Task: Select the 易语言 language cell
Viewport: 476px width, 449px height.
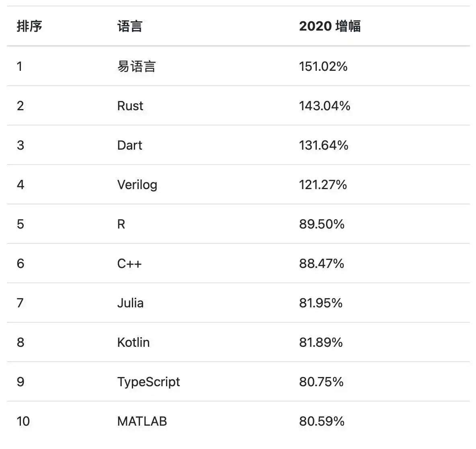Action: tap(136, 66)
